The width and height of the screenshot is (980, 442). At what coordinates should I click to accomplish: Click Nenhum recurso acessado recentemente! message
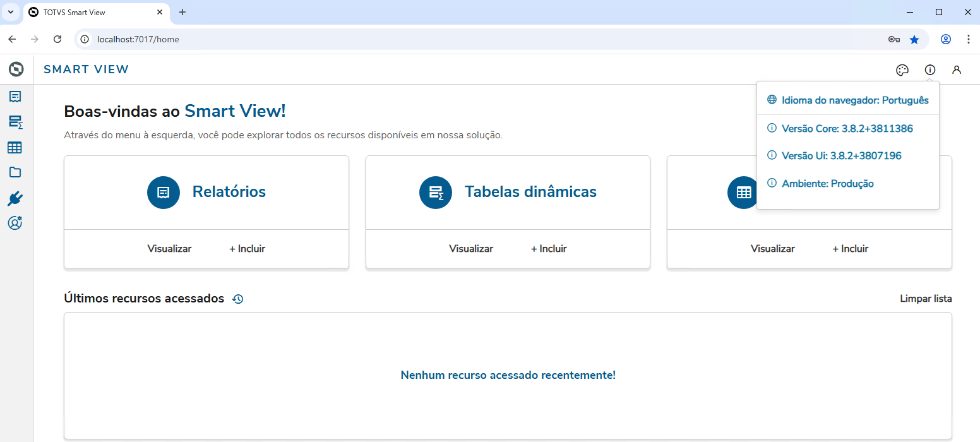[x=508, y=375]
